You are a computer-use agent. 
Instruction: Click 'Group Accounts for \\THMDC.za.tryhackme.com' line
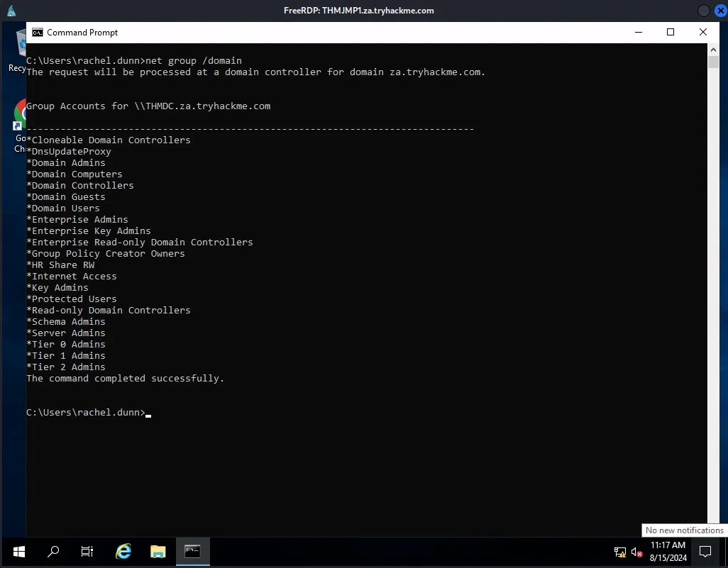coord(148,106)
